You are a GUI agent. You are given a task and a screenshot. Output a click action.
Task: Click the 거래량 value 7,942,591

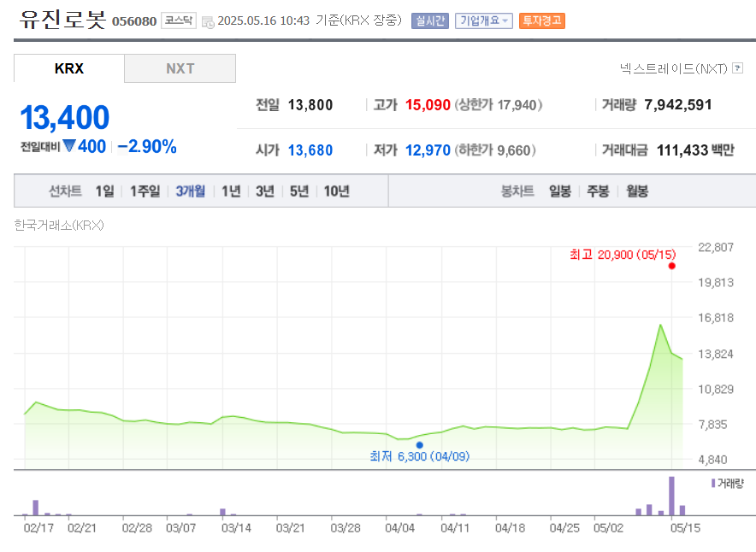tap(678, 105)
